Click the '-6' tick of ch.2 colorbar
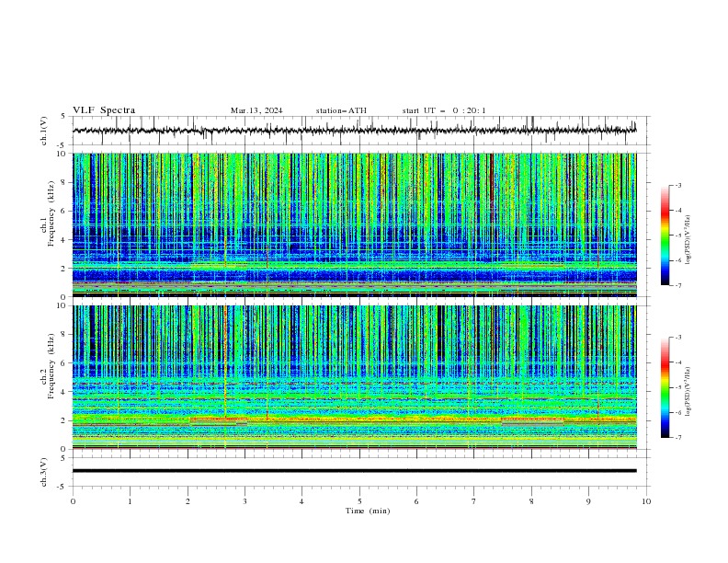The height and width of the screenshot is (563, 728). (x=678, y=412)
